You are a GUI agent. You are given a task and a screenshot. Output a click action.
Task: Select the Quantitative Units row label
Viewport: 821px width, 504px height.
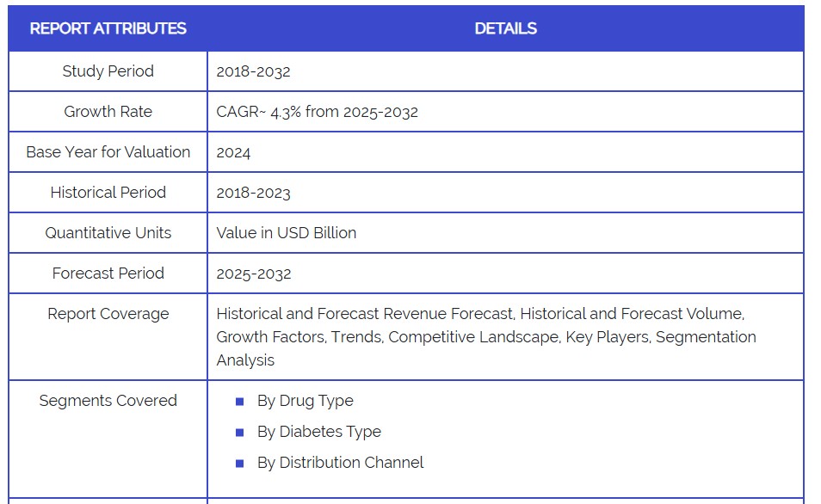click(x=108, y=233)
